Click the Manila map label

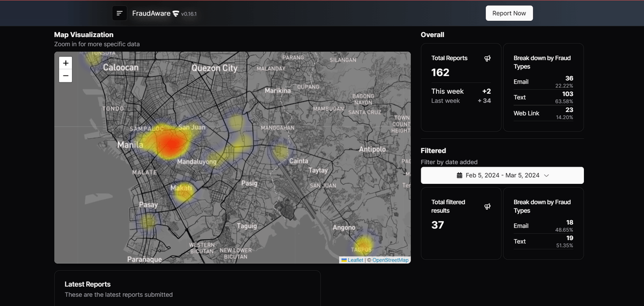tap(130, 145)
